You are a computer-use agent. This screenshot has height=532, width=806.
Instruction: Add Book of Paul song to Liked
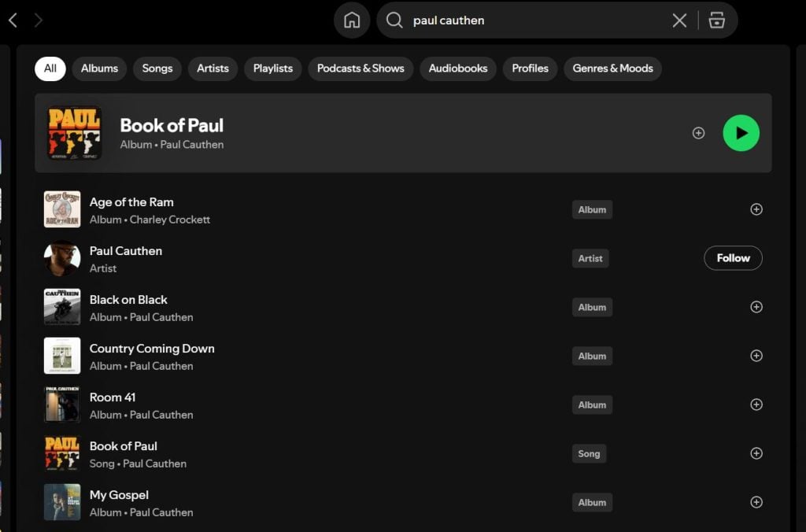point(756,453)
